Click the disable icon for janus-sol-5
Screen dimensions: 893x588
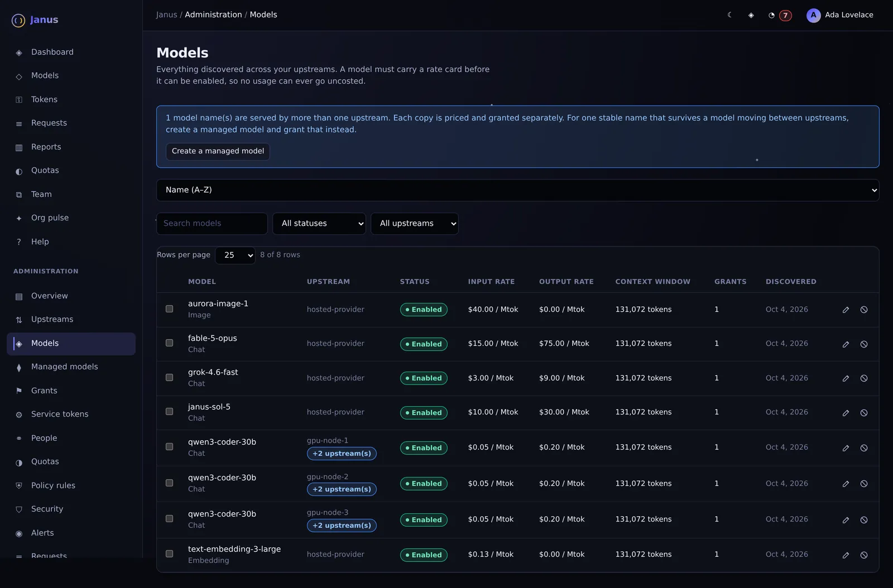(x=864, y=413)
